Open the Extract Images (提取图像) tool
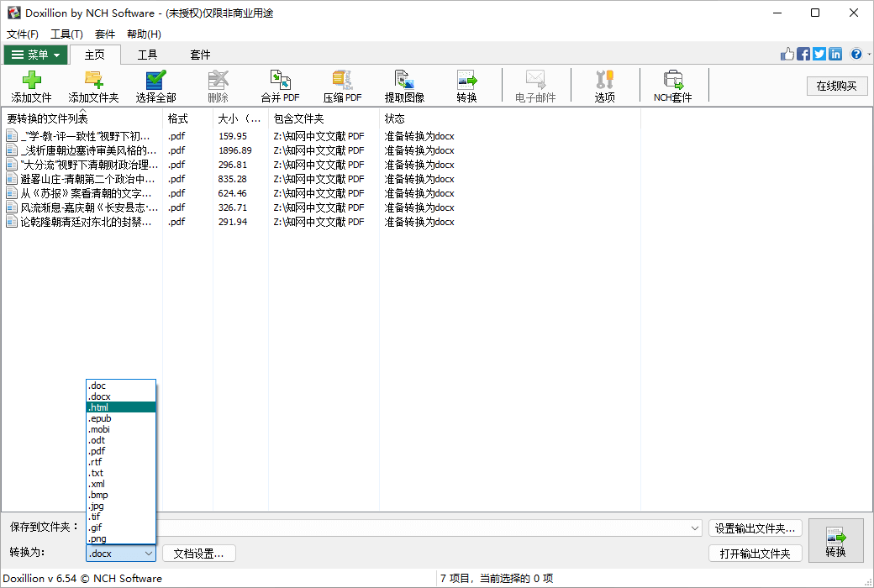Viewport: 874px width, 588px height. 405,87
